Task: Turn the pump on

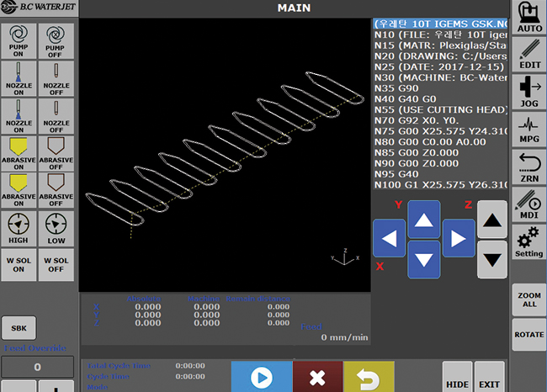Action: point(19,41)
